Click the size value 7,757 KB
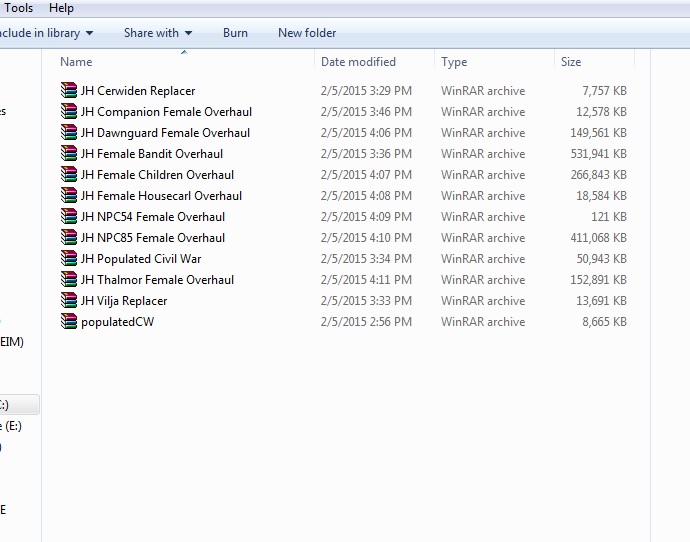Image resolution: width=690 pixels, height=542 pixels. [605, 91]
